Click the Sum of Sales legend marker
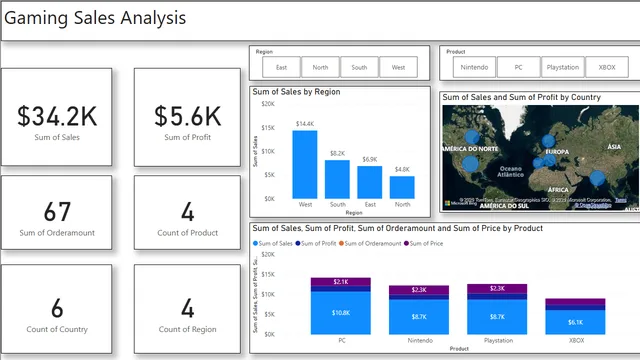Screen dimensions: 640x360 pos(256,243)
